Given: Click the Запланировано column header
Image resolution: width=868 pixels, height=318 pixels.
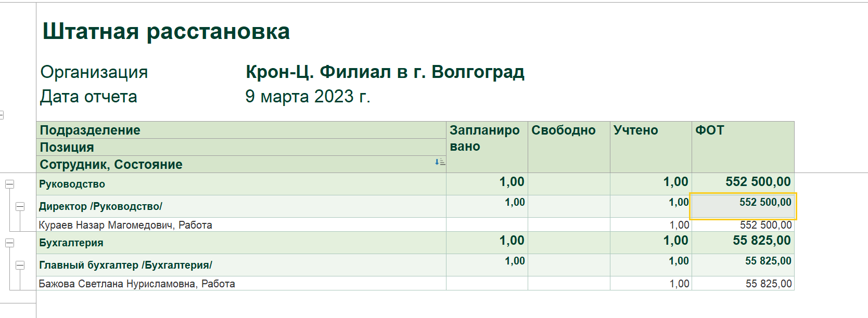Looking at the screenshot, I should point(484,138).
